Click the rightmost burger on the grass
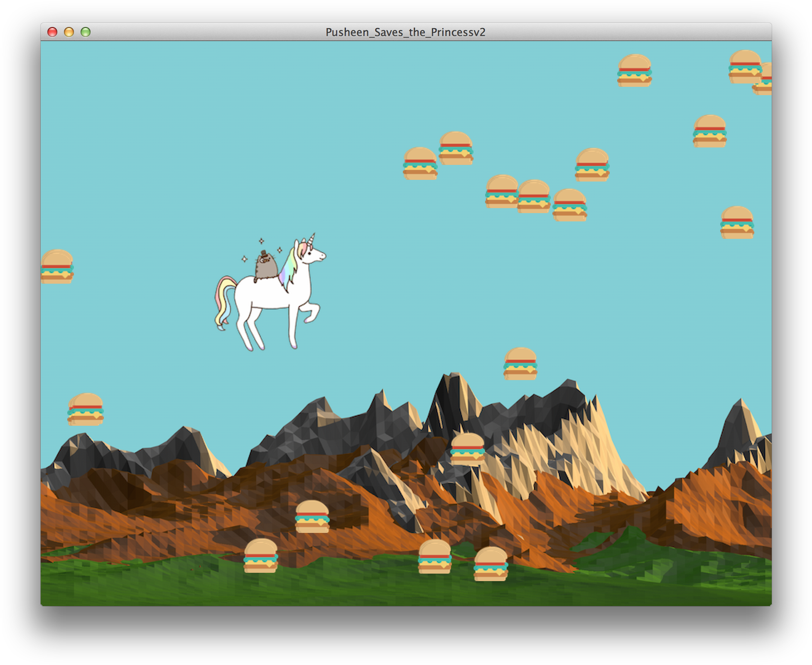 point(491,564)
